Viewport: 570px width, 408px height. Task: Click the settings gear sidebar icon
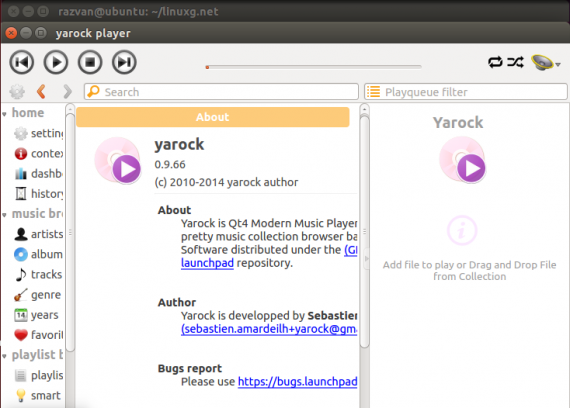tap(21, 133)
